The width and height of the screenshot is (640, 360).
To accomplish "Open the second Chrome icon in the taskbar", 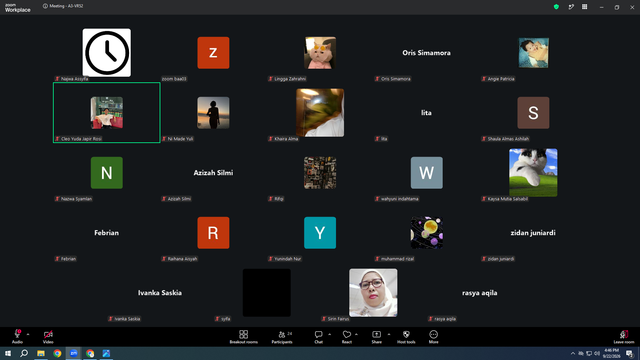I will [x=90, y=353].
